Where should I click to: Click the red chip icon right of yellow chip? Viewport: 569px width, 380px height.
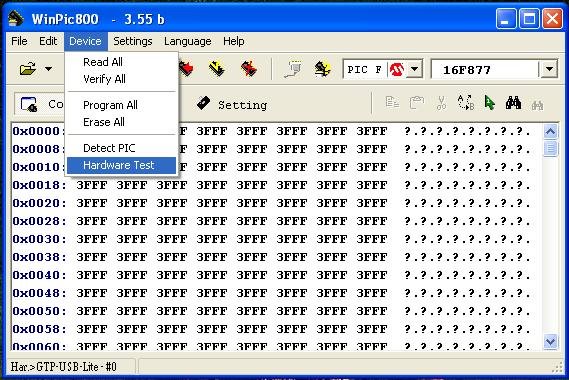(x=249, y=68)
